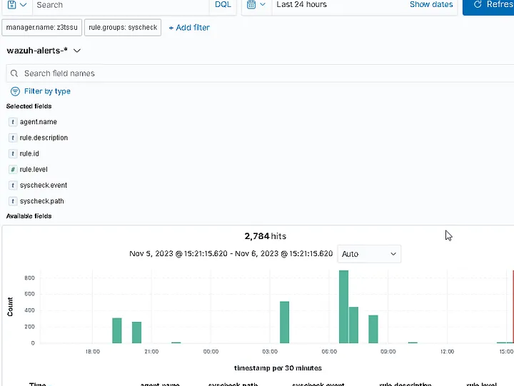Open the rule.groups: syscheck filter pill
Image resolution: width=514 pixels, height=386 pixels.
[x=123, y=27]
